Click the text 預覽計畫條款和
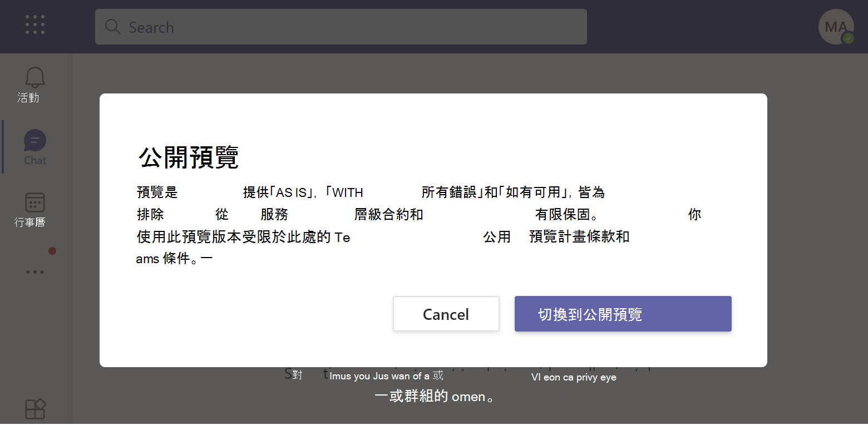The image size is (868, 425). point(579,237)
